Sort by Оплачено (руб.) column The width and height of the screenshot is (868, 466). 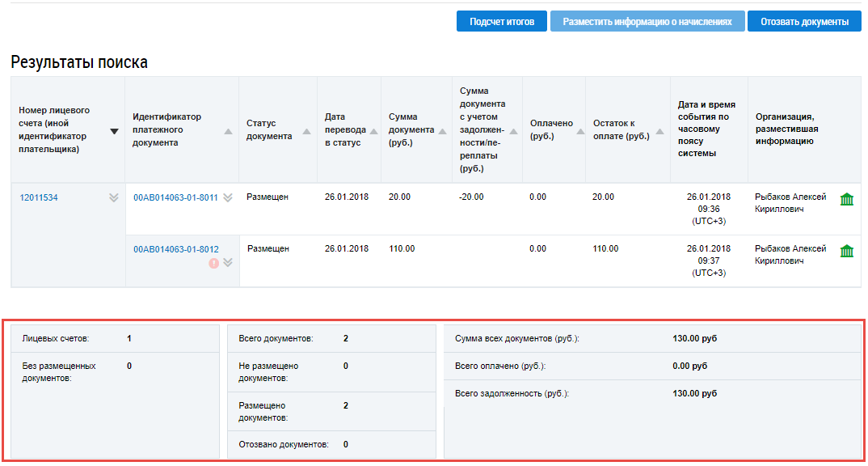coord(578,131)
